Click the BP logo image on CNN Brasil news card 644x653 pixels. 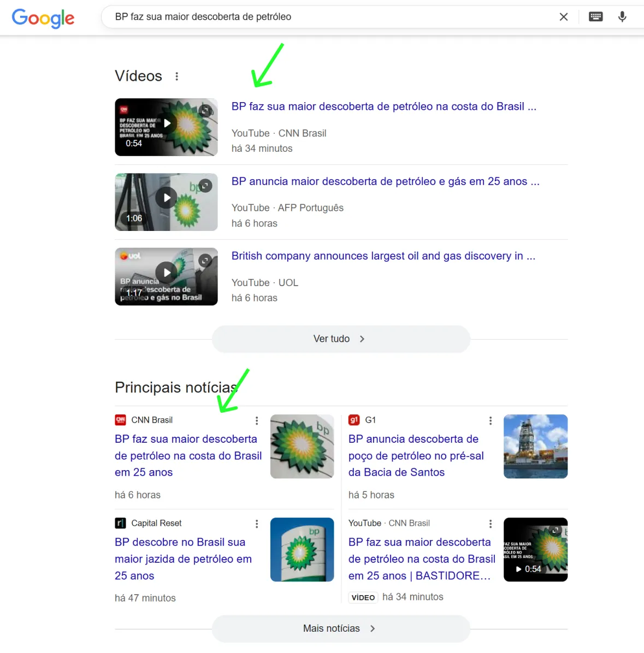pyautogui.click(x=302, y=447)
